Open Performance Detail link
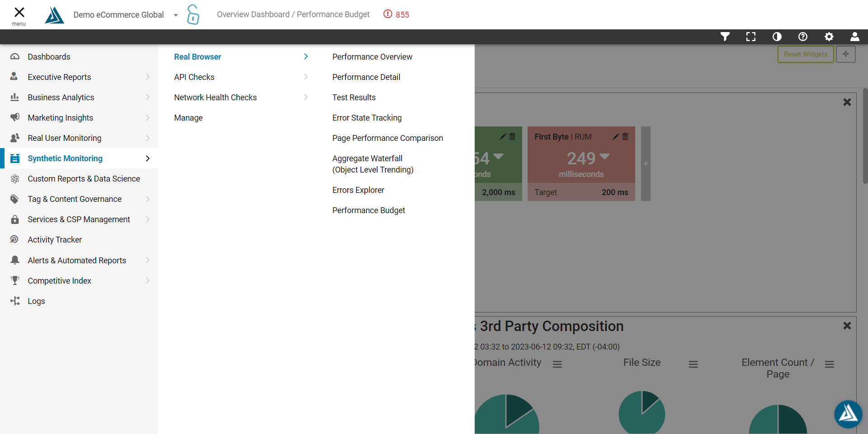Image resolution: width=868 pixels, height=434 pixels. (366, 77)
